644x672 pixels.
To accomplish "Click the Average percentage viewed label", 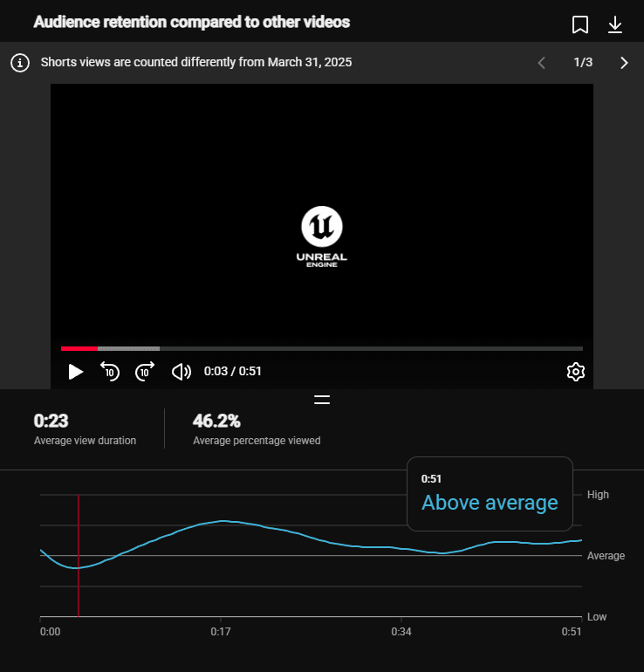I will 257,441.
